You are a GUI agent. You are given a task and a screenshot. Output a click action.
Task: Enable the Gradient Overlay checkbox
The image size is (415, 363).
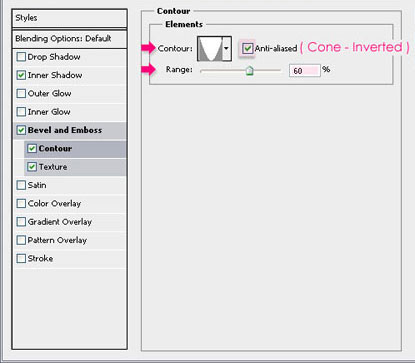pos(21,222)
